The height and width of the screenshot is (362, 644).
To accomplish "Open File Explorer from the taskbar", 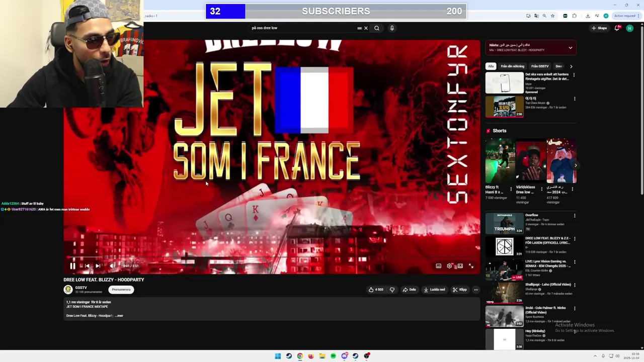I will (322, 356).
